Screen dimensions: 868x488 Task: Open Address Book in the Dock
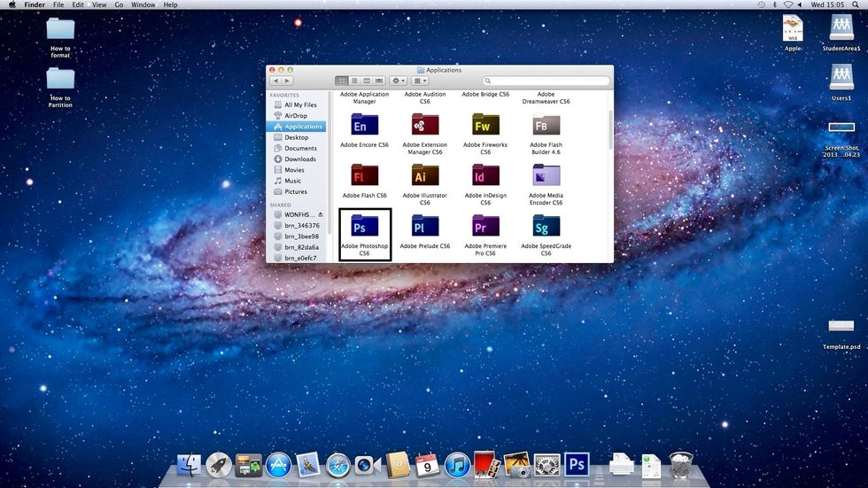click(x=398, y=465)
